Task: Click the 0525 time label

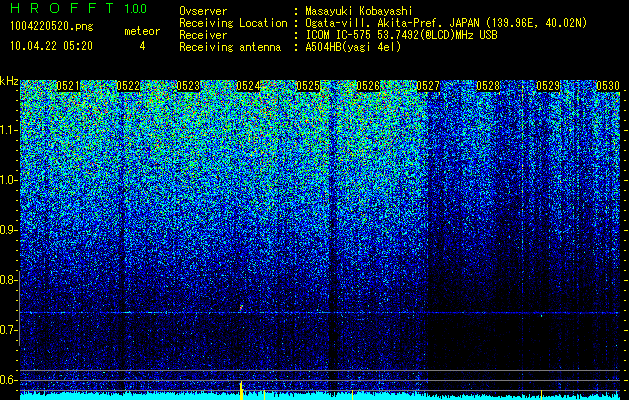Action: click(308, 86)
